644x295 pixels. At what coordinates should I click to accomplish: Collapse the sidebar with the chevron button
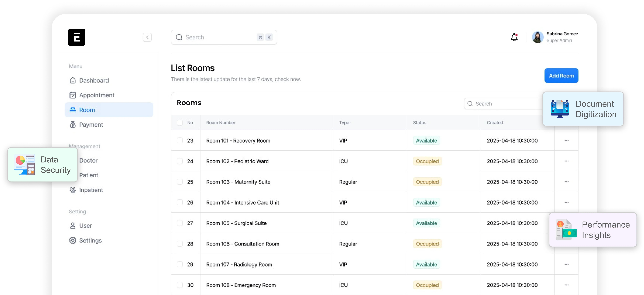[x=147, y=37]
